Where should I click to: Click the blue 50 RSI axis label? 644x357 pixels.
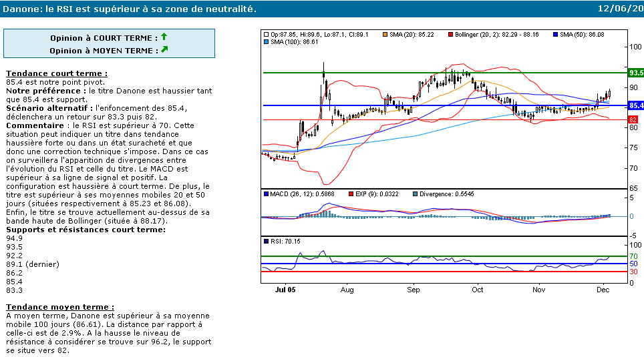coord(633,264)
